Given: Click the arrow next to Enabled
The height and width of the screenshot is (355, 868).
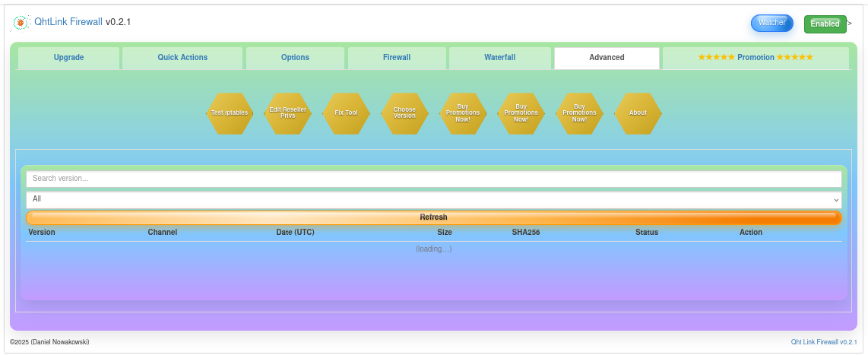Looking at the screenshot, I should coord(850,24).
